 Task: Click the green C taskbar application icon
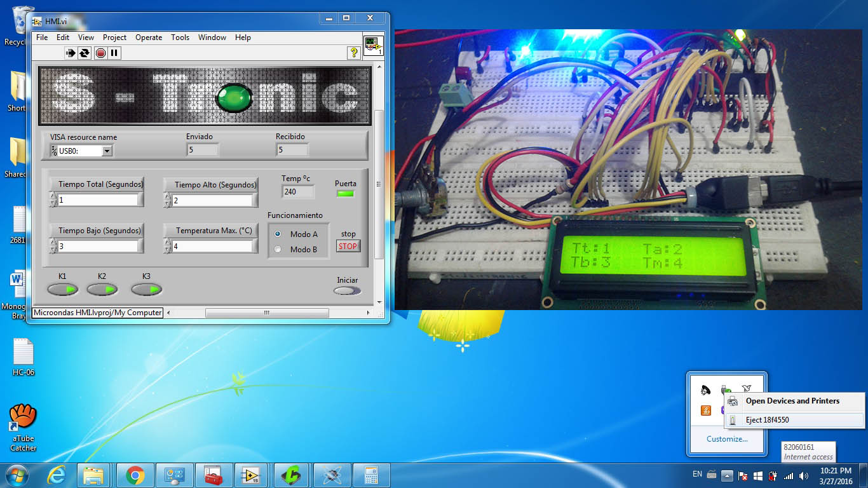[x=292, y=475]
